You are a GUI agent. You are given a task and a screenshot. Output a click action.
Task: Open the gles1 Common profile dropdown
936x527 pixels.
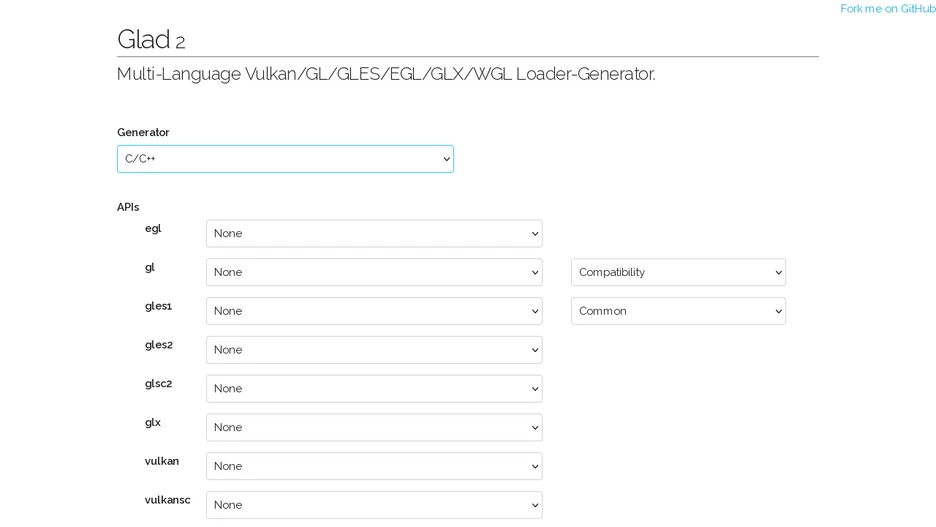click(x=678, y=311)
